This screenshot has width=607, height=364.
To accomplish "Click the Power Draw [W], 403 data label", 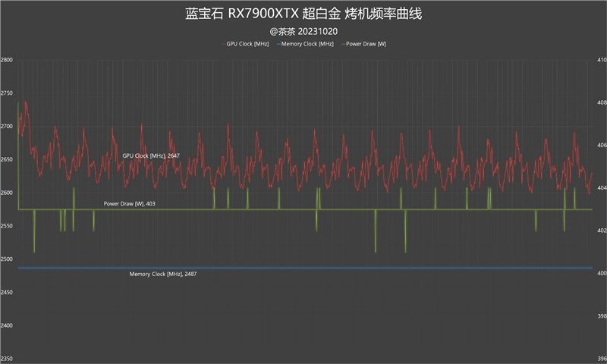I will tap(130, 204).
